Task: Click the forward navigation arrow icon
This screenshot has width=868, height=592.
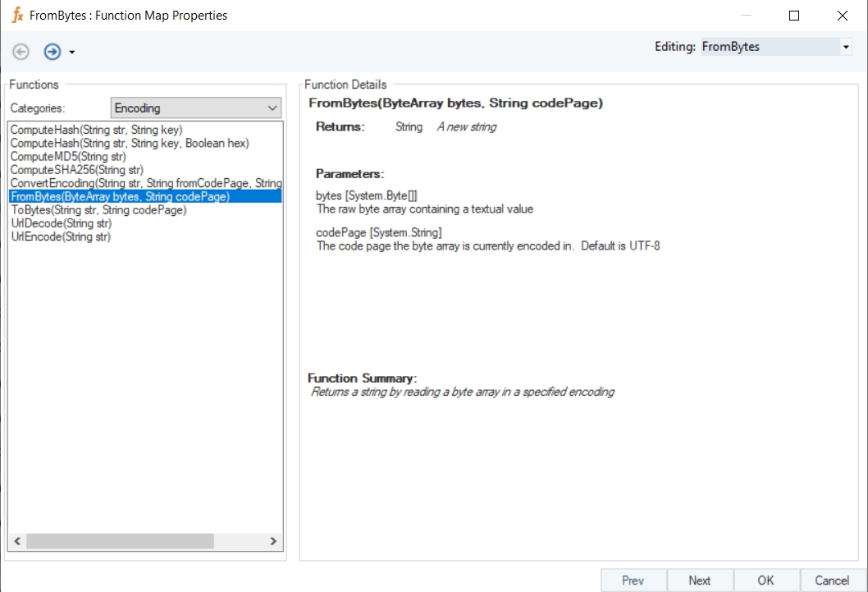Action: tap(53, 52)
